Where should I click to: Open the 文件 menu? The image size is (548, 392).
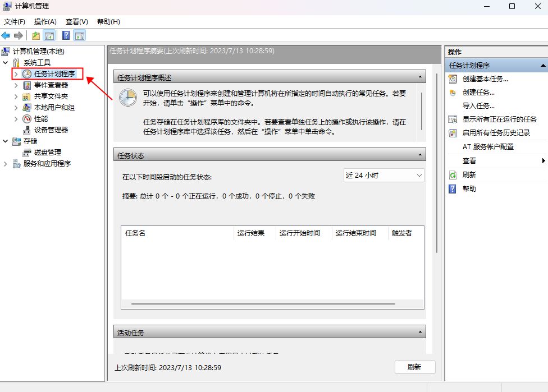coord(15,21)
